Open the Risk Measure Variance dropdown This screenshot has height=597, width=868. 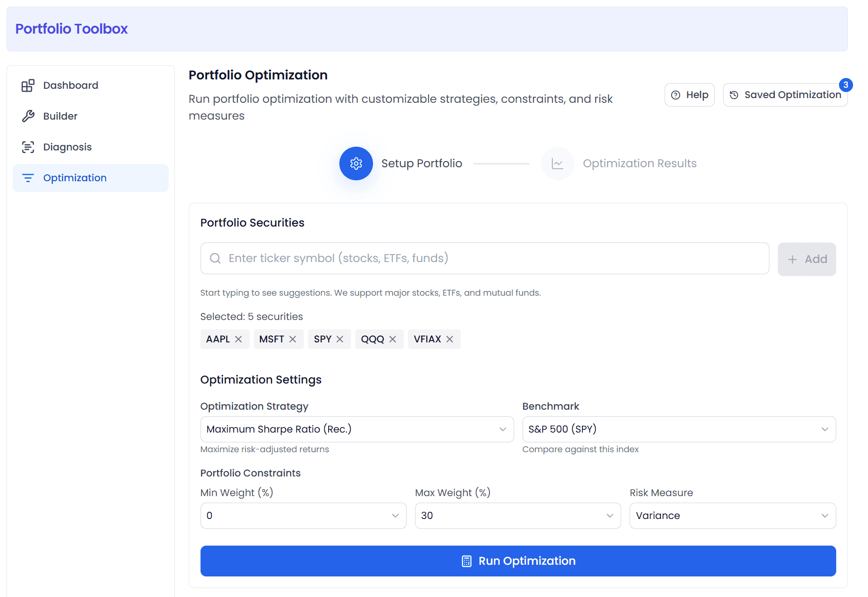click(x=733, y=516)
